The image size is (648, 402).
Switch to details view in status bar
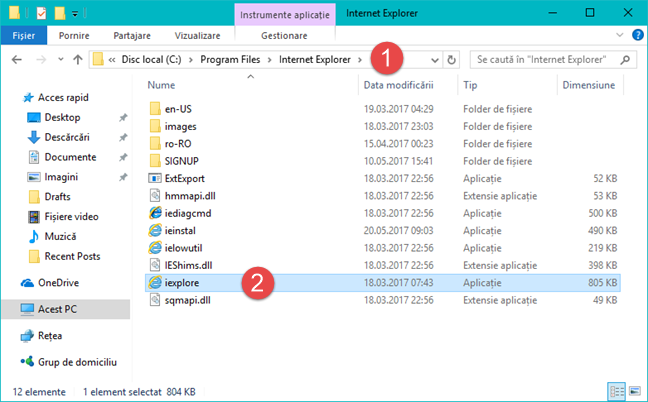click(x=617, y=391)
